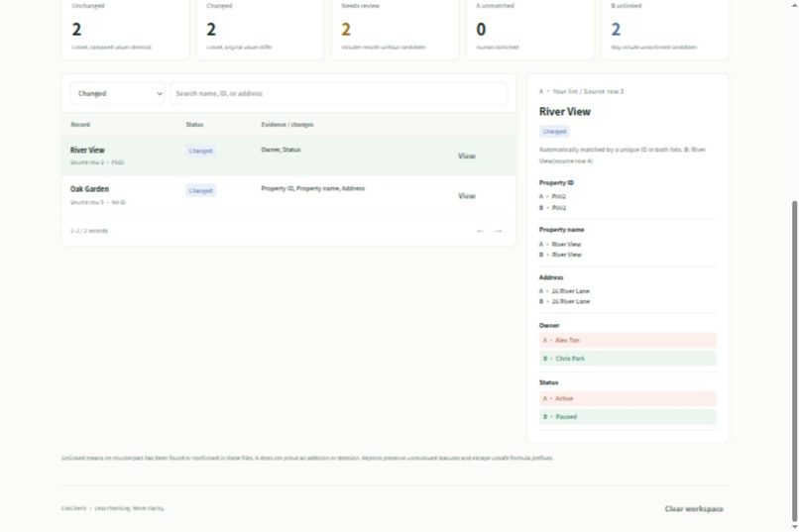Click View on the River View row
The image size is (799, 532).
pos(466,157)
